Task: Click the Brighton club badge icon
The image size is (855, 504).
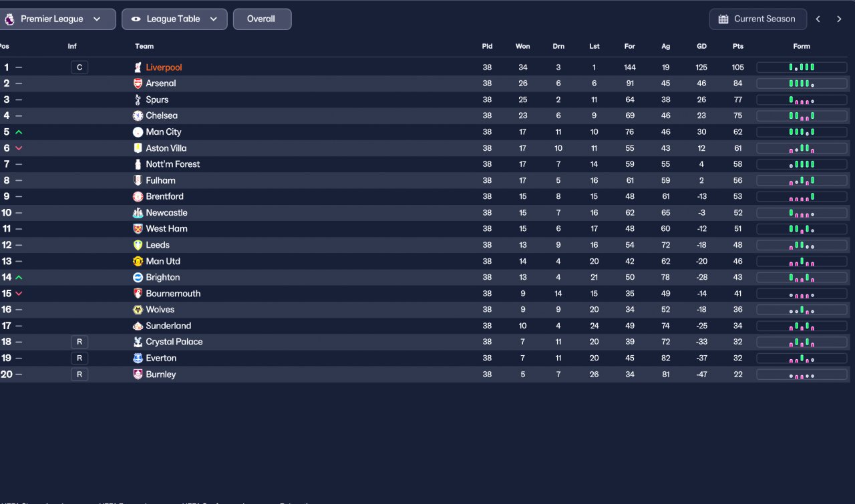Action: (138, 278)
